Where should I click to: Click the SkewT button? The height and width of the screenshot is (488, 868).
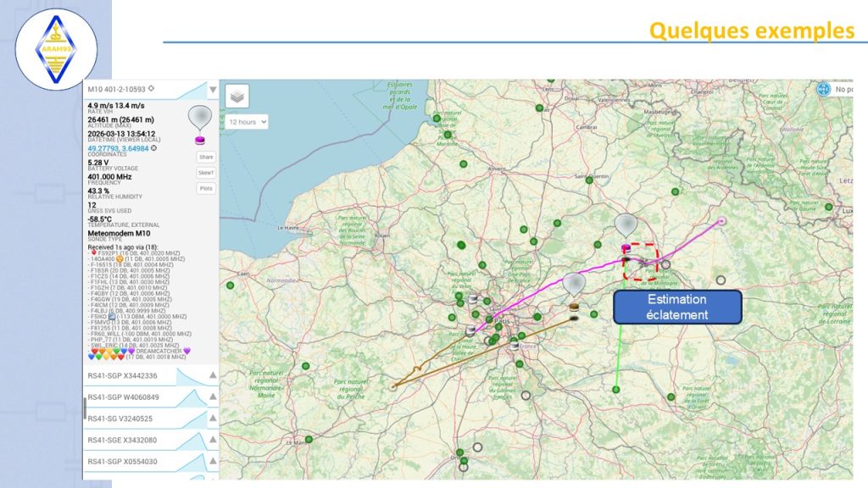tap(206, 173)
